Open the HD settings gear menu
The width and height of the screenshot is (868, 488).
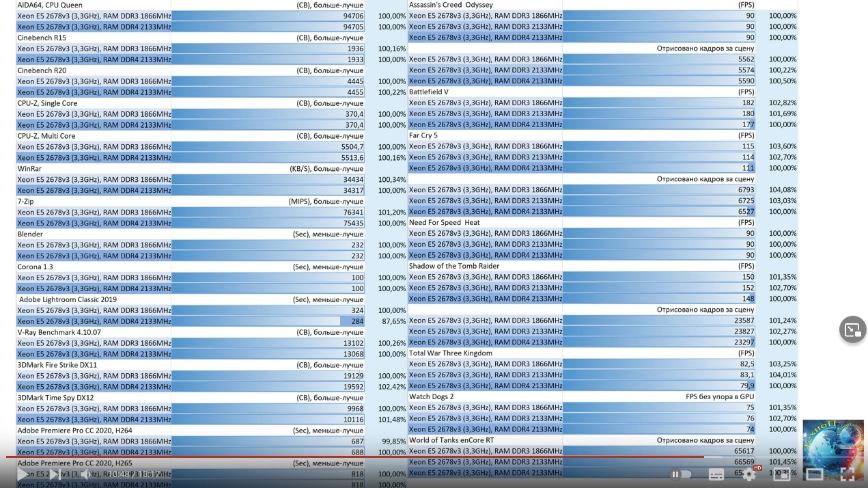click(750, 473)
